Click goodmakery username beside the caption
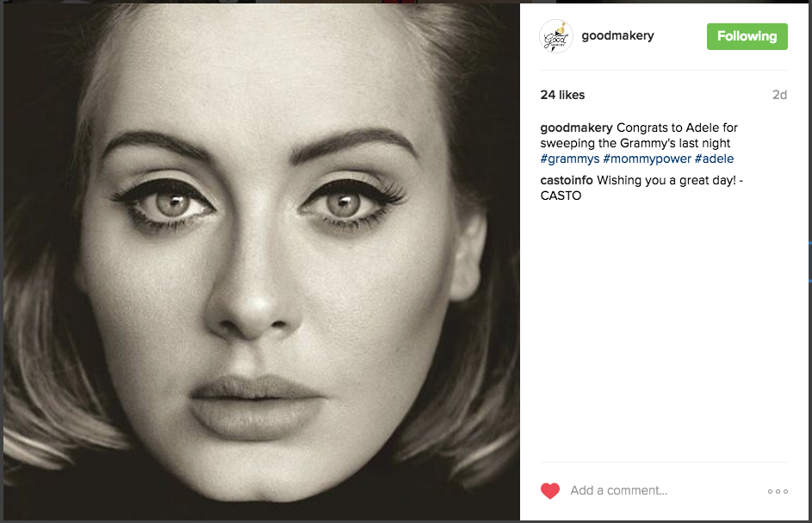This screenshot has width=812, height=523. (576, 128)
